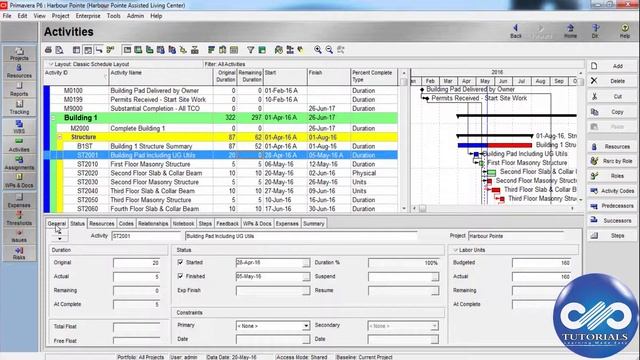This screenshot has height=360, width=640.
Task: Click the Home navigation icon
Action: point(570,31)
